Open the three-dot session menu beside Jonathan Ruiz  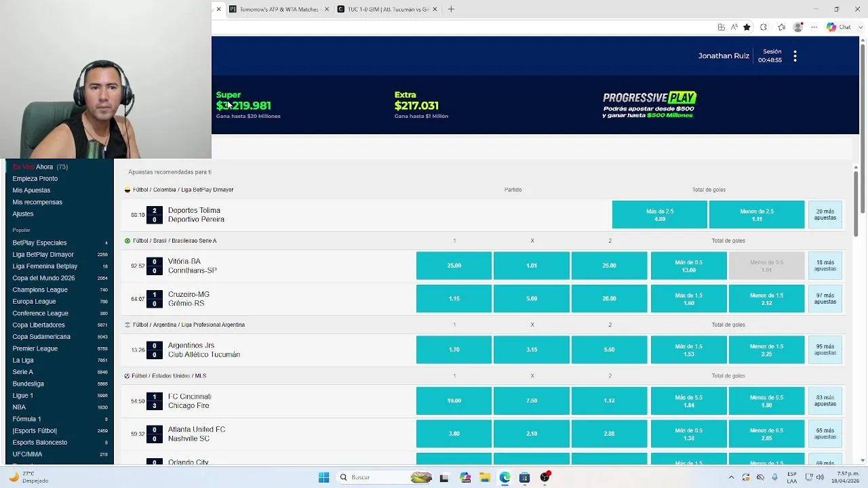(x=795, y=56)
